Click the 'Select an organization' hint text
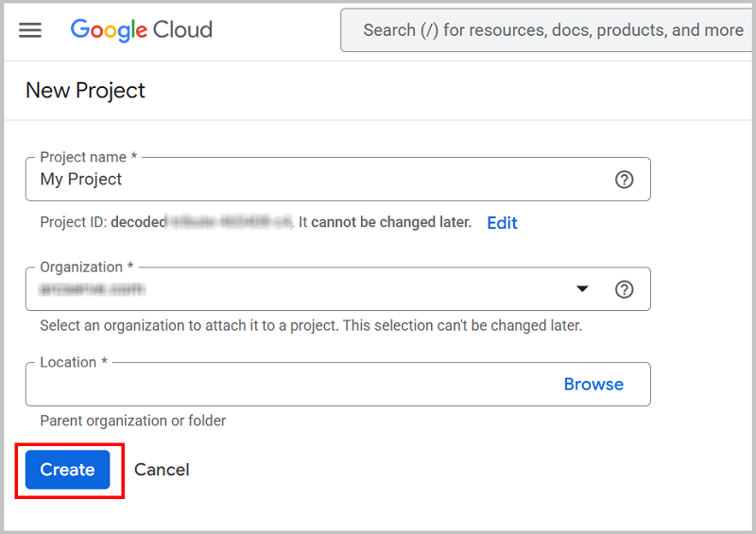The image size is (756, 534). pyautogui.click(x=311, y=326)
